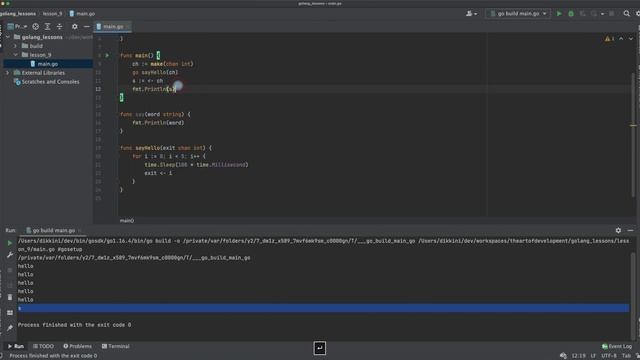Select opened file locate target icon

click(36, 27)
